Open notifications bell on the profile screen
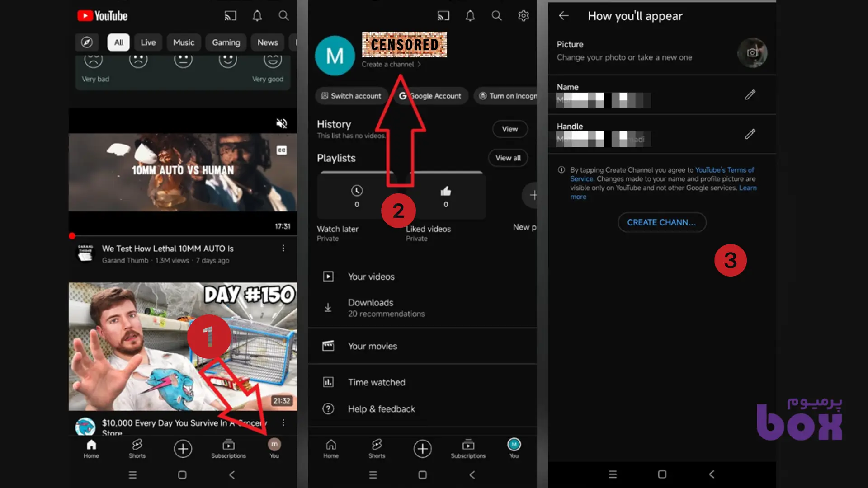Screen dimensions: 868x488 point(470,16)
